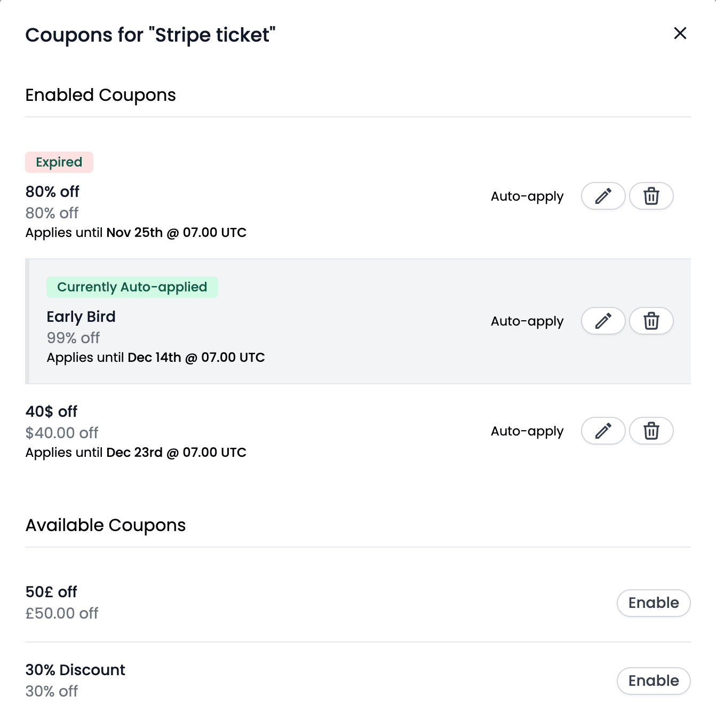Click the 30% Discount coupon name
Screen dimensions: 716x728
click(x=75, y=670)
